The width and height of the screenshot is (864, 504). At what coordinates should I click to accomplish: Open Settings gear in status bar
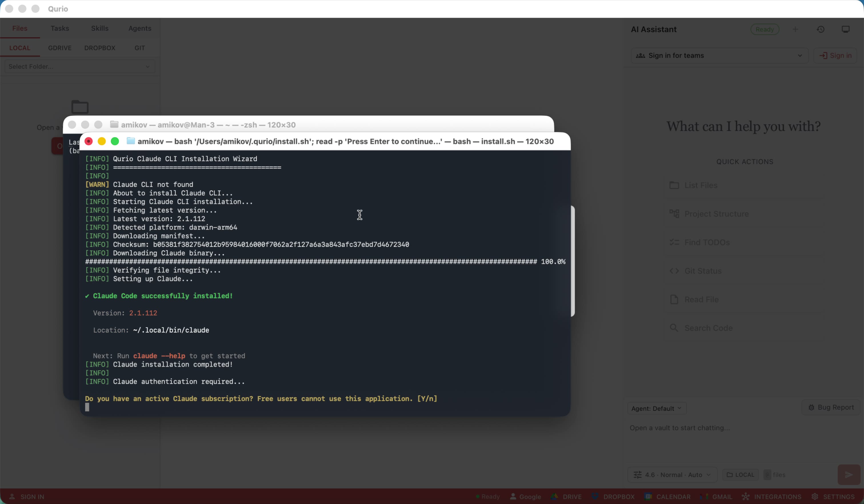coord(833,497)
